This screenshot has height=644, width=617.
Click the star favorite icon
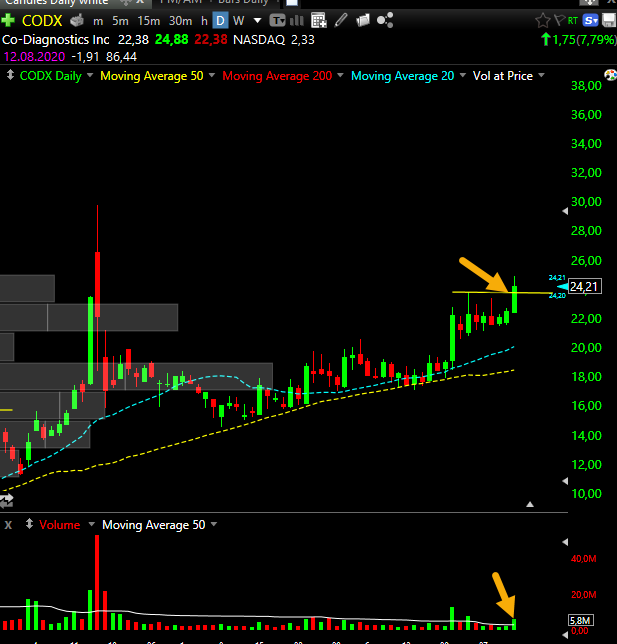543,20
